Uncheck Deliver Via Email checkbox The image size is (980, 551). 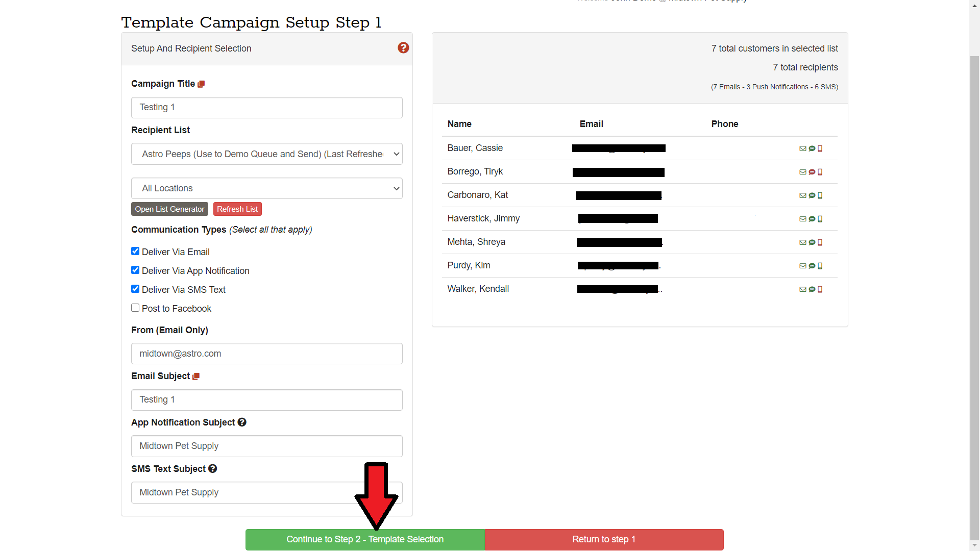(135, 251)
